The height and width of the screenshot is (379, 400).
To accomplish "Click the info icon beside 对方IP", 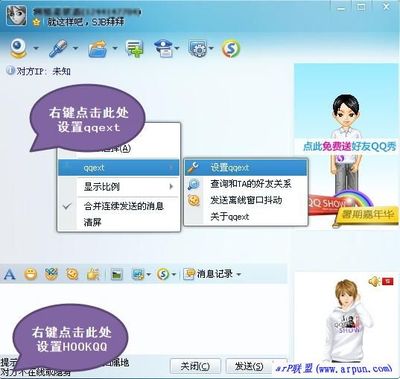I will click(10, 71).
